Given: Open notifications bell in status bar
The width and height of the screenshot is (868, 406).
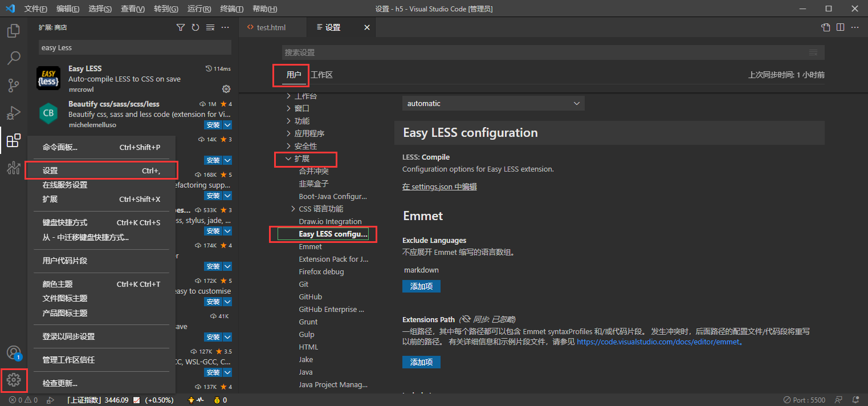Looking at the screenshot, I should click(x=855, y=400).
